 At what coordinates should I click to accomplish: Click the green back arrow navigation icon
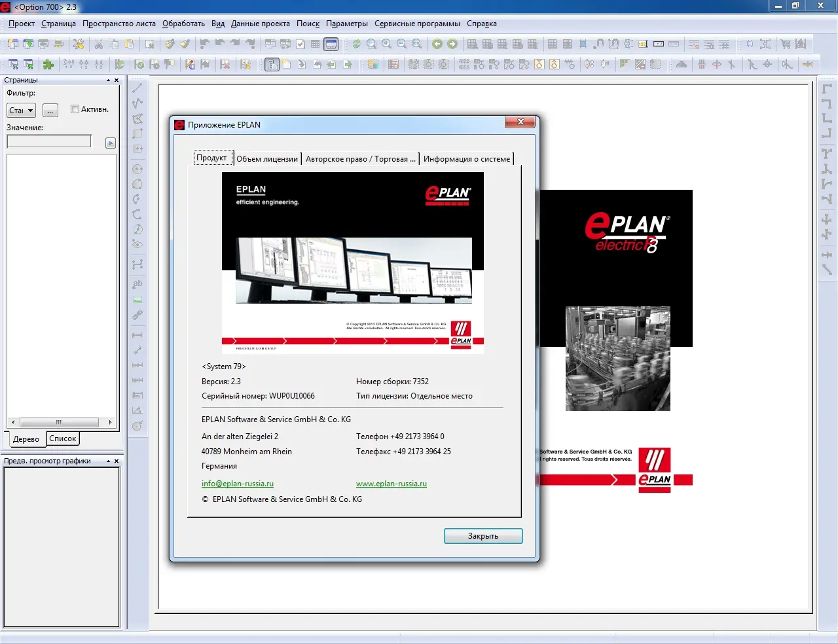coord(437,45)
